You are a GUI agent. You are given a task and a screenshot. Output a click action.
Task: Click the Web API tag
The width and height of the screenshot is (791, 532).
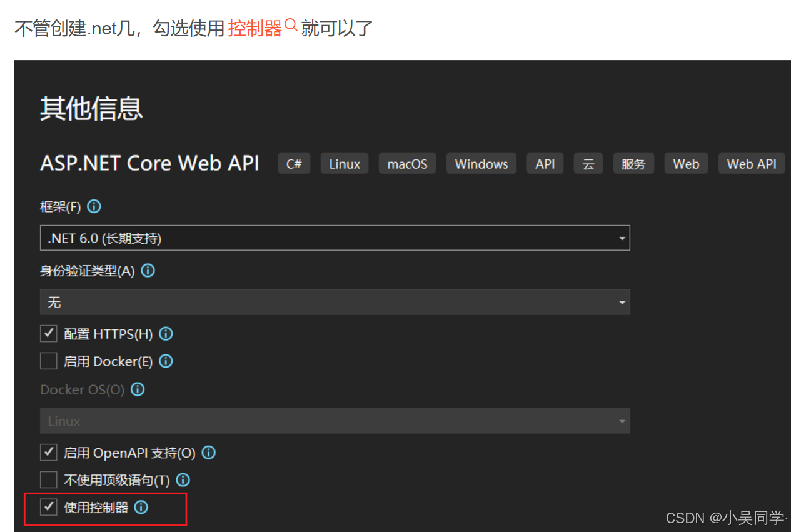point(752,164)
